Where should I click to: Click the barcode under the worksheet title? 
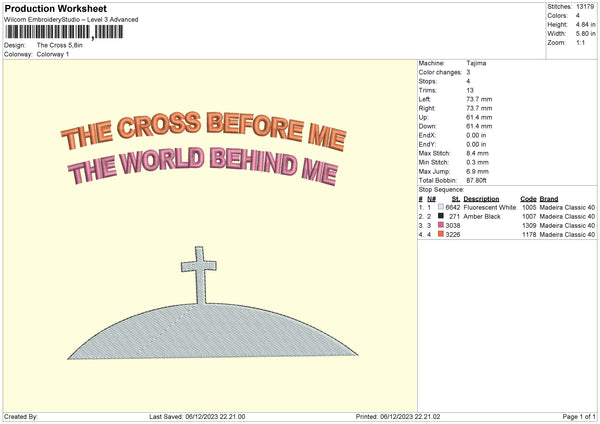[66, 32]
